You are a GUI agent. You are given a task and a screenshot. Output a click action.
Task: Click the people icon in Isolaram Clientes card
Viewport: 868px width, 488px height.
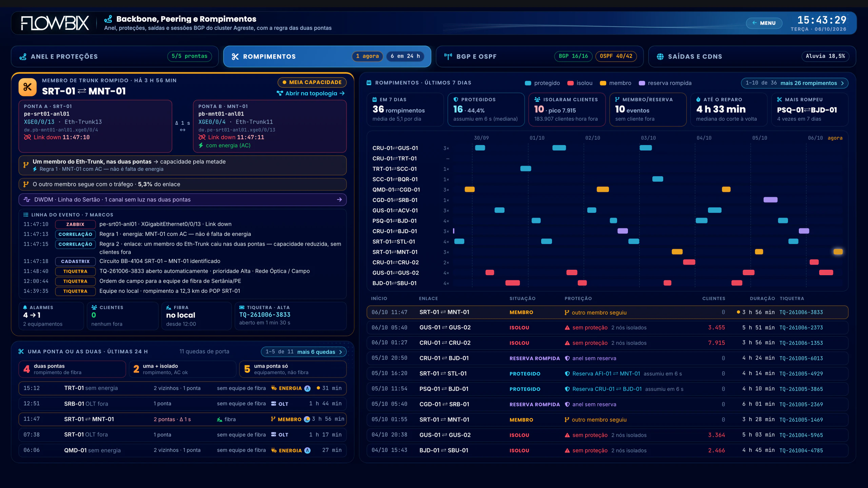(537, 100)
